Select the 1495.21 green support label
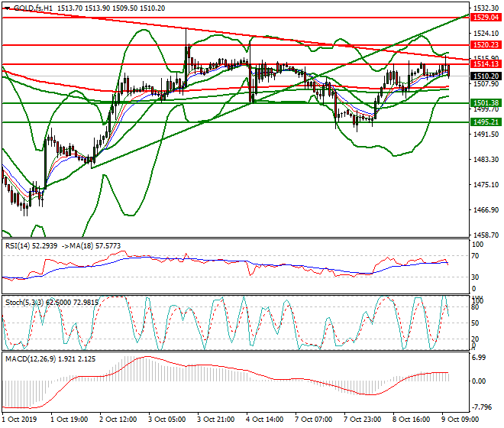 [x=486, y=122]
